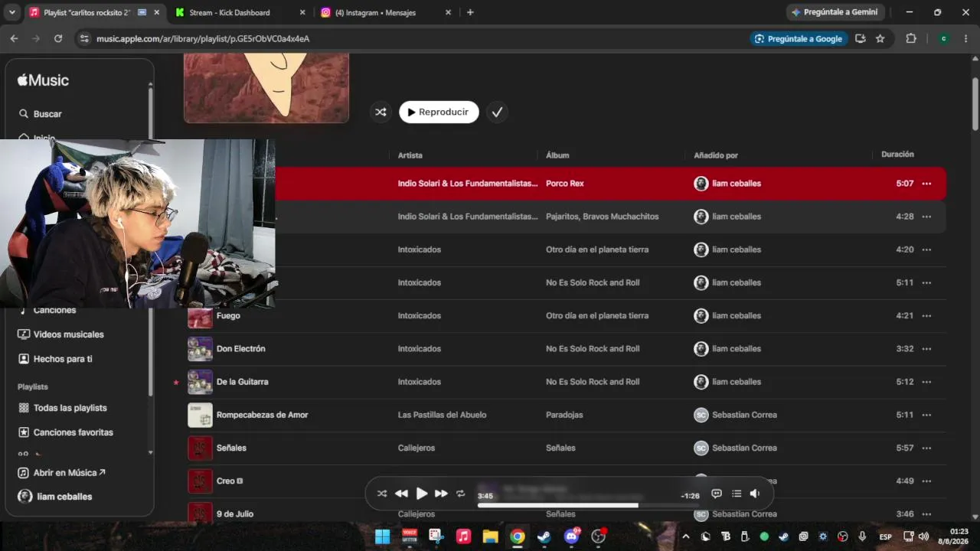Toggle repeat mode in the player
980x551 pixels.
461,494
